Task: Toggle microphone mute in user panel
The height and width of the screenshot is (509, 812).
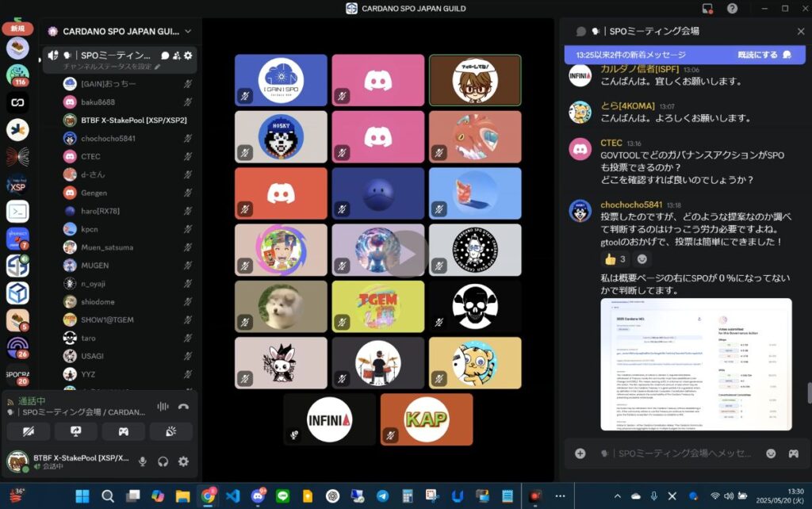Action: click(x=143, y=461)
